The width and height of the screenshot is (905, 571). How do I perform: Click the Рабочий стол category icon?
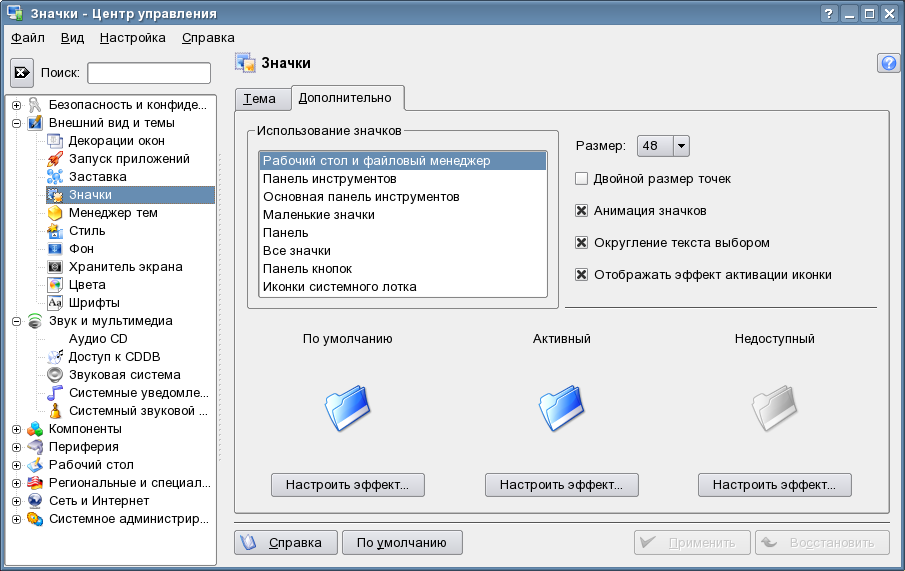point(35,465)
